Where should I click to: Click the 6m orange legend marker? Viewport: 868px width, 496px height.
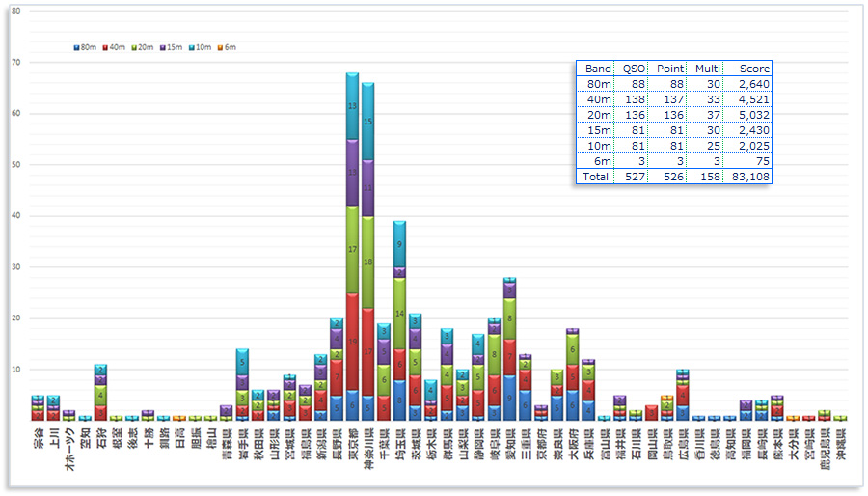coord(219,47)
